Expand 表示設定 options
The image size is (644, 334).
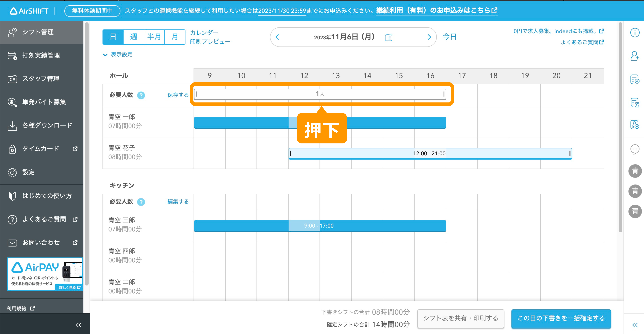118,55
